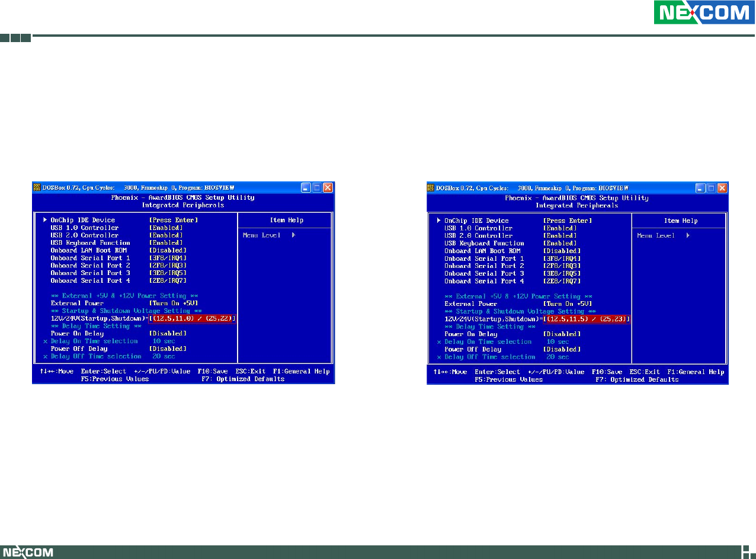Click Integrated Peripherals title in right window
The image size is (756, 559).
point(577,206)
